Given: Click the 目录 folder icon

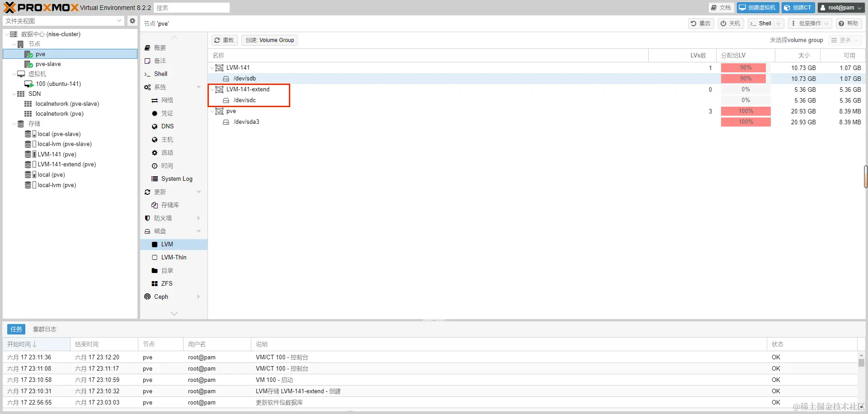Looking at the screenshot, I should (x=155, y=271).
